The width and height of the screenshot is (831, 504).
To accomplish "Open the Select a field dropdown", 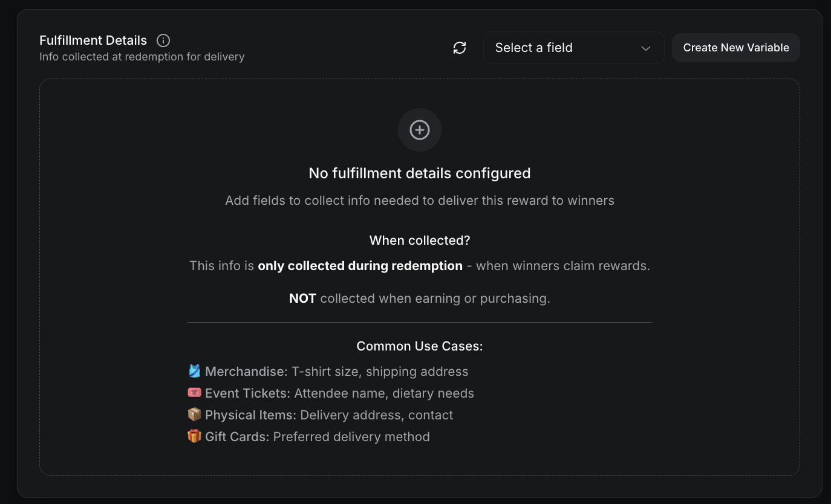I will click(x=573, y=48).
